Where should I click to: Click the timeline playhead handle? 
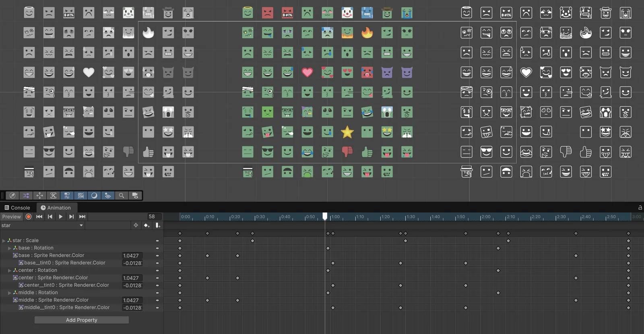[325, 216]
